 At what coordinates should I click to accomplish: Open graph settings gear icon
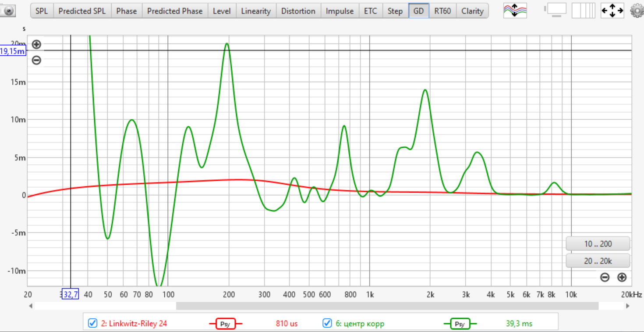coord(637,11)
